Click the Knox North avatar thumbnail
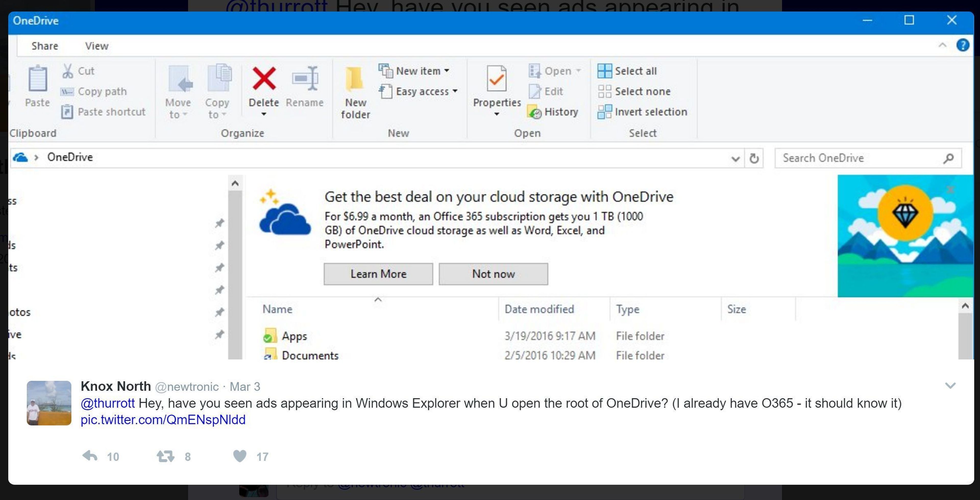The image size is (980, 500). (x=49, y=403)
